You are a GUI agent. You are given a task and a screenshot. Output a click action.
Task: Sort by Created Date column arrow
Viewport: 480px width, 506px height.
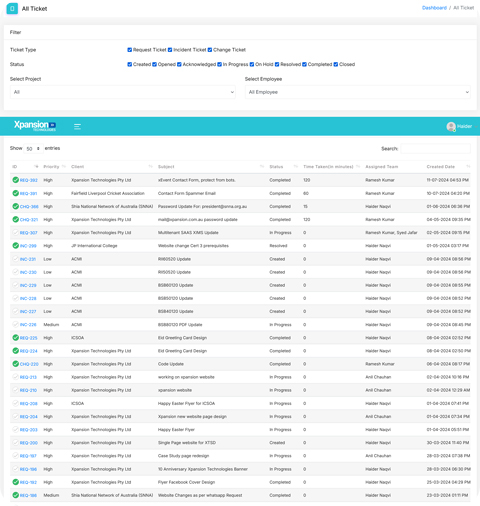click(468, 167)
